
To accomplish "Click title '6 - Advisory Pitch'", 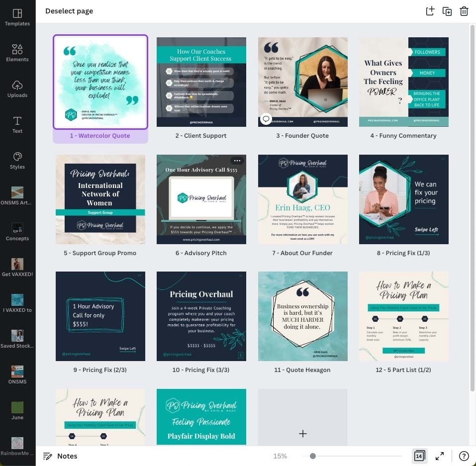I will pos(201,253).
